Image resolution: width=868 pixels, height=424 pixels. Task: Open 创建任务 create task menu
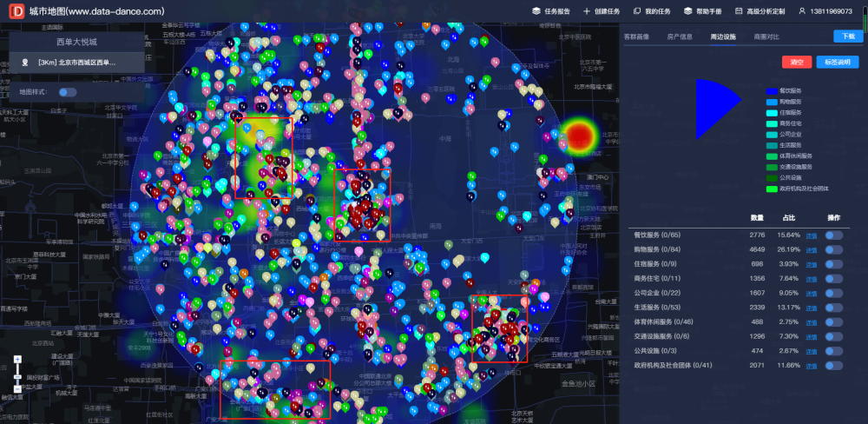(602, 11)
